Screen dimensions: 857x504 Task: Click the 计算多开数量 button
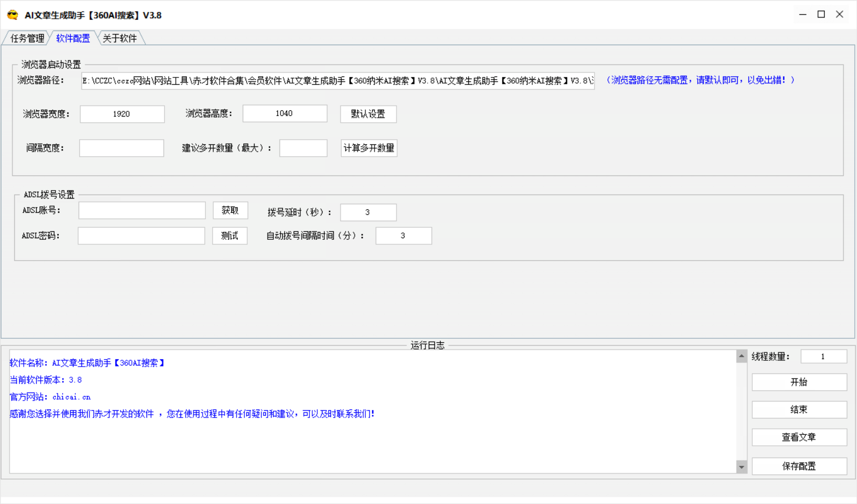369,148
